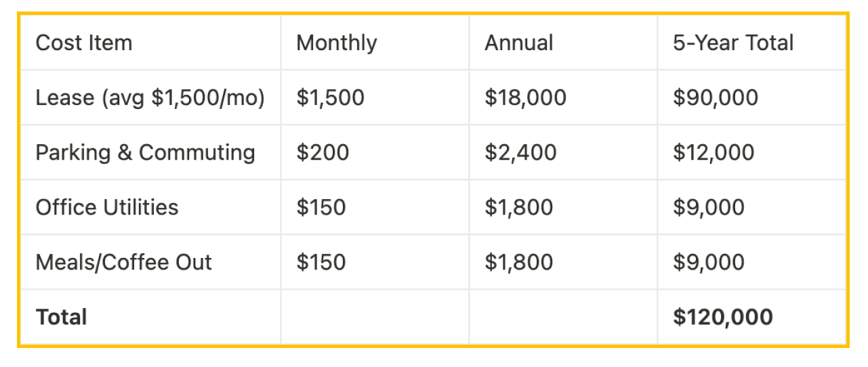Select Office Utilities $150 monthly cell
Image resolution: width=868 pixels, height=367 pixels.
(x=375, y=207)
